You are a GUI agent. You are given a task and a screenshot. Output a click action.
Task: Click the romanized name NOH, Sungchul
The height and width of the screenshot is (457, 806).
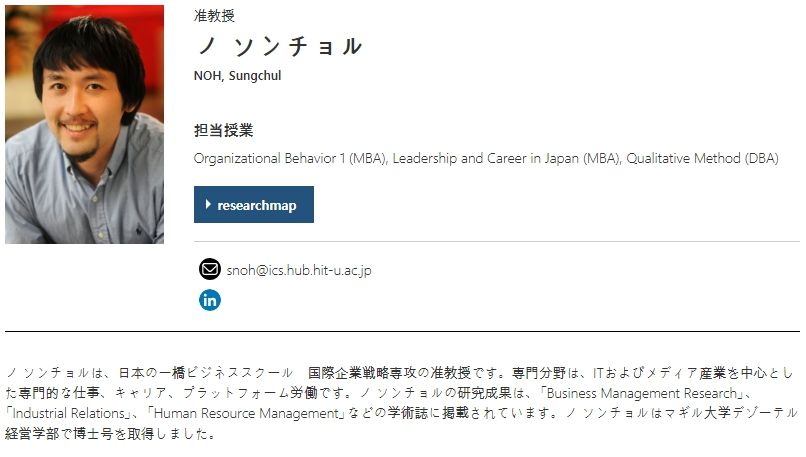(238, 77)
